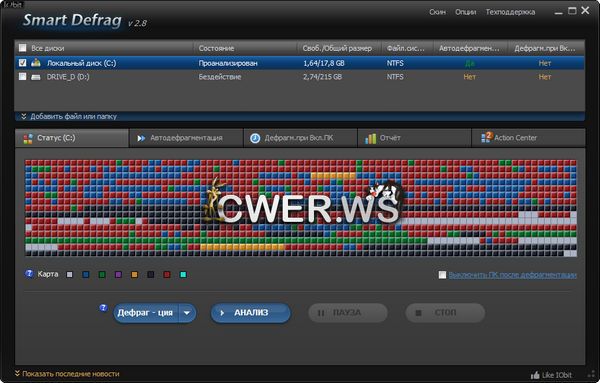Click the Бездействие status cell
The width and height of the screenshot is (600, 383).
(220, 77)
